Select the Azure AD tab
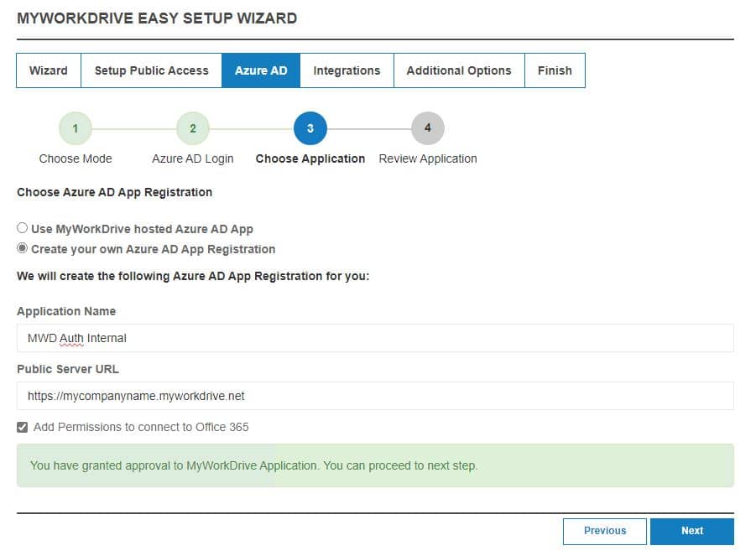The width and height of the screenshot is (756, 556). pos(261,70)
